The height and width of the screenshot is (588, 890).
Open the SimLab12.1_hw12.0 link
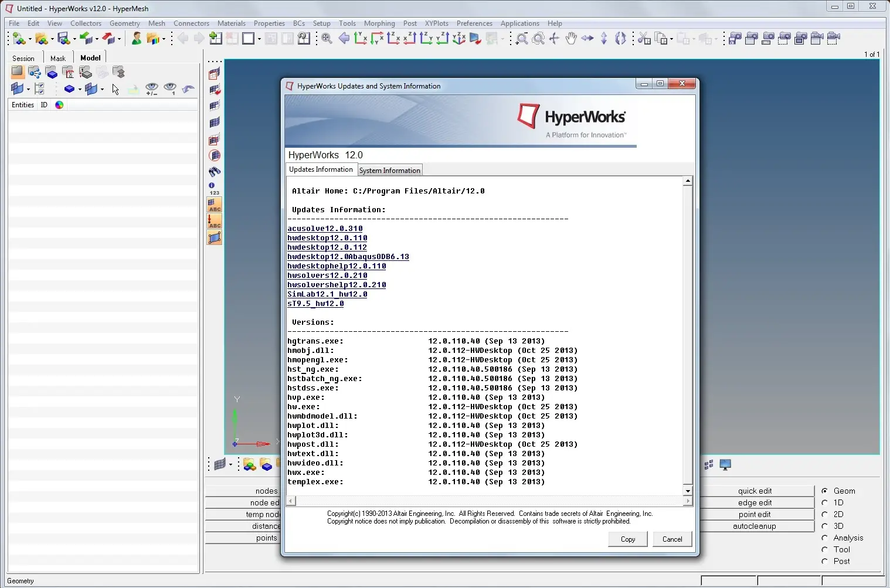tap(327, 294)
